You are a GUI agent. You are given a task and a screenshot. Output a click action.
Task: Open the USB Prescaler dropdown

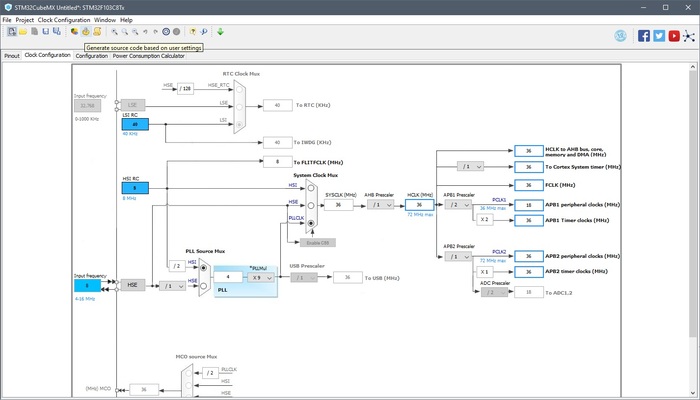click(x=304, y=278)
